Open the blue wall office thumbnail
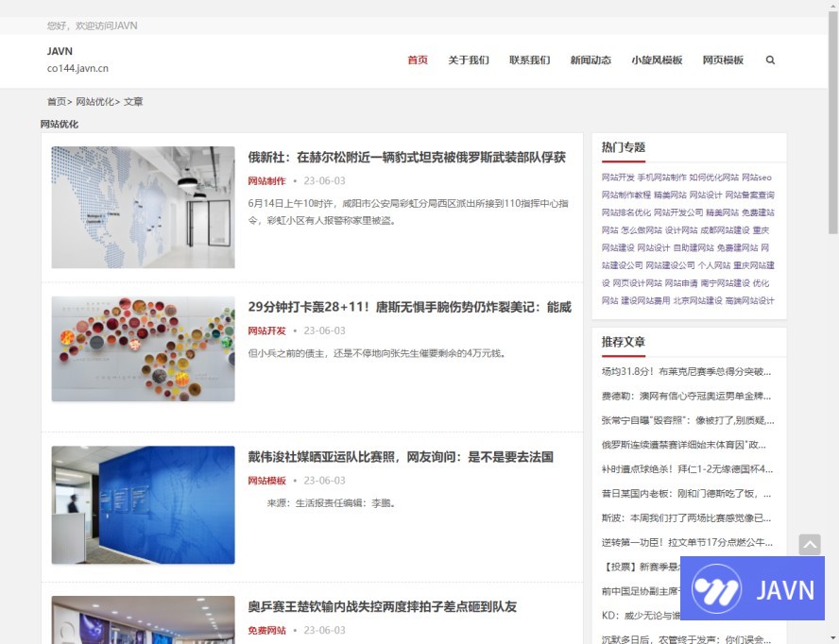Screen dimensions: 839x644 coord(143,505)
